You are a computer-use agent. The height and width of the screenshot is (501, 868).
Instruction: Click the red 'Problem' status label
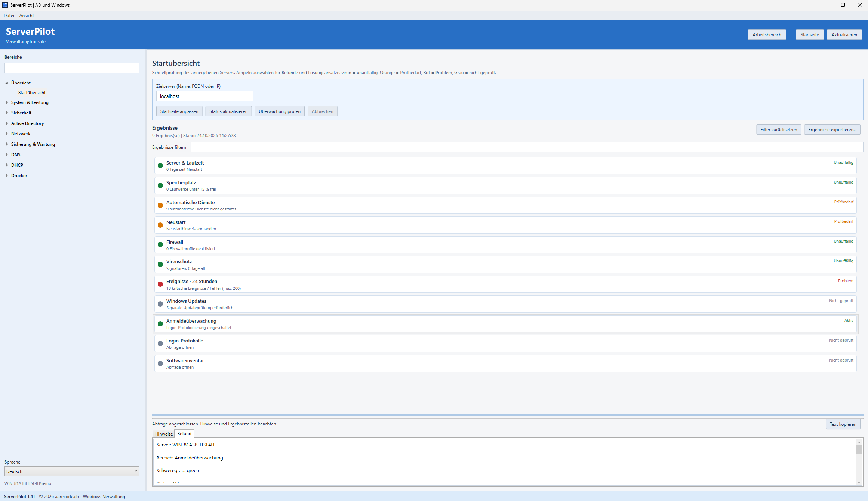(x=846, y=281)
